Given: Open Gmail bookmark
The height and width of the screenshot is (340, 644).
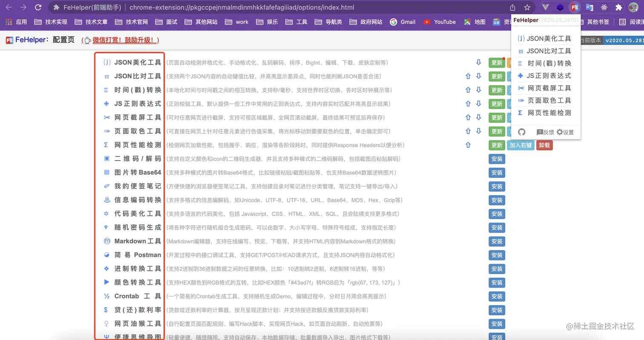Looking at the screenshot, I should 402,22.
